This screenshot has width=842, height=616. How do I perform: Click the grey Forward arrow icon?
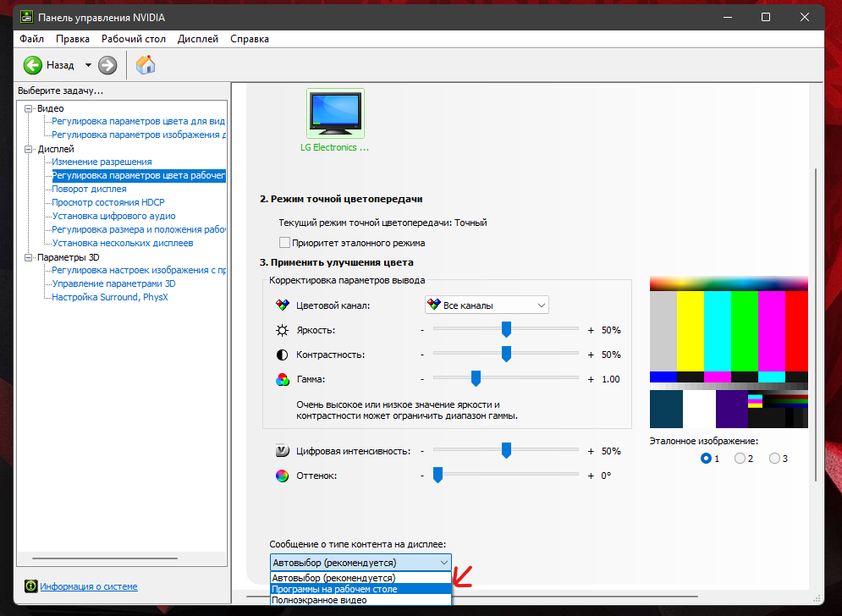point(107,65)
